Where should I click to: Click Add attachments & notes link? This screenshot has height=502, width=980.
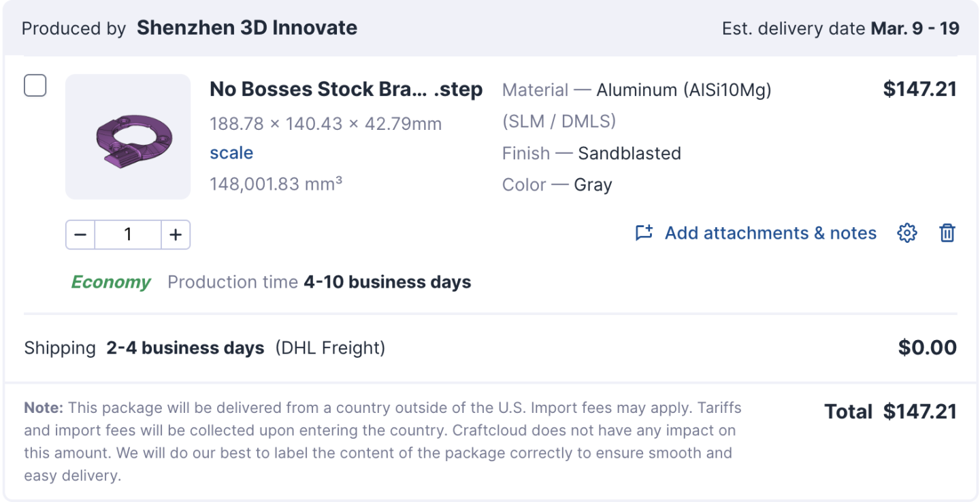click(x=770, y=233)
